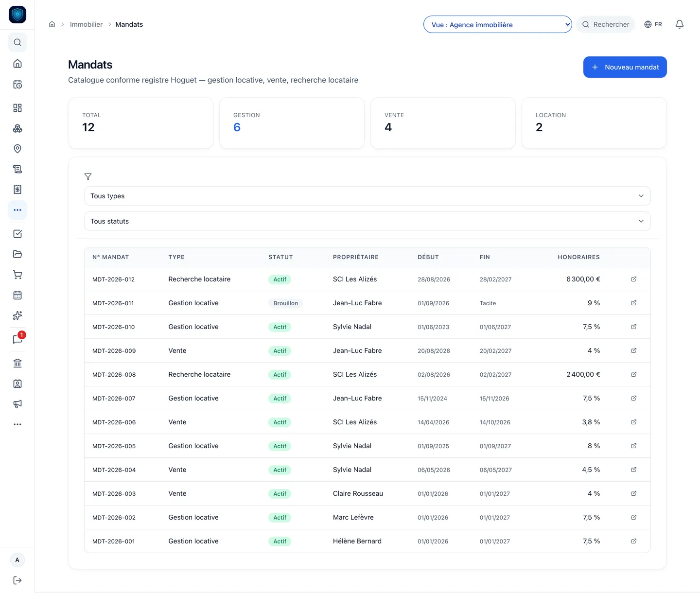The height and width of the screenshot is (593, 700).
Task: Expand the "Tous types" filter dropdown
Action: tap(367, 196)
